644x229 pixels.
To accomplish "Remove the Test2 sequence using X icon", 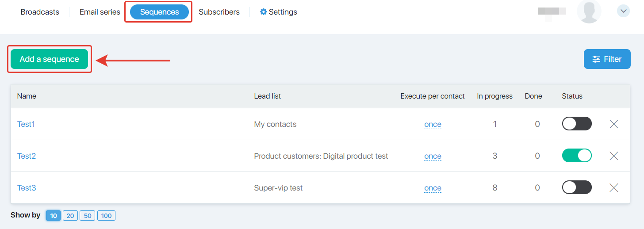I will [x=613, y=156].
